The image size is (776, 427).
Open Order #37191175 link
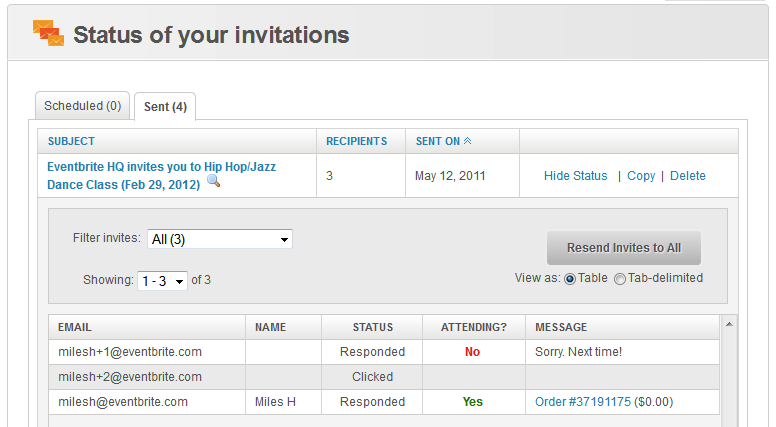click(x=583, y=402)
